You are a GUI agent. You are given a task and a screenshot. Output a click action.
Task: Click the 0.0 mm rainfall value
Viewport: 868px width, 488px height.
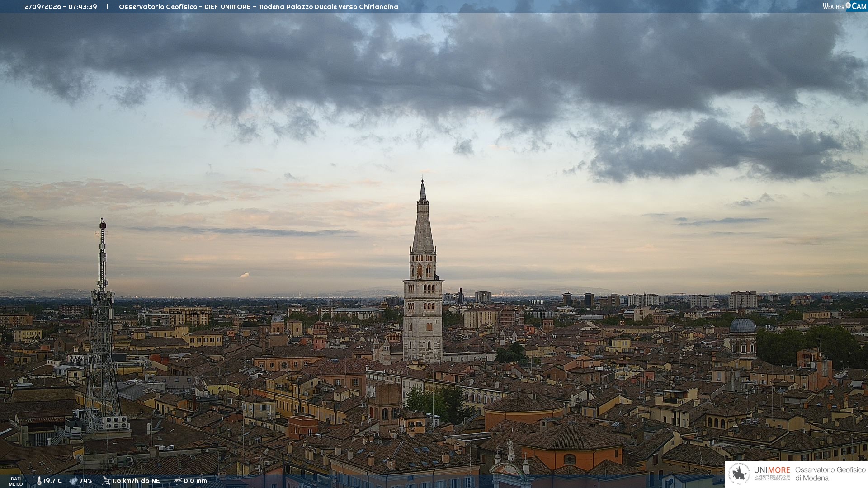(195, 481)
